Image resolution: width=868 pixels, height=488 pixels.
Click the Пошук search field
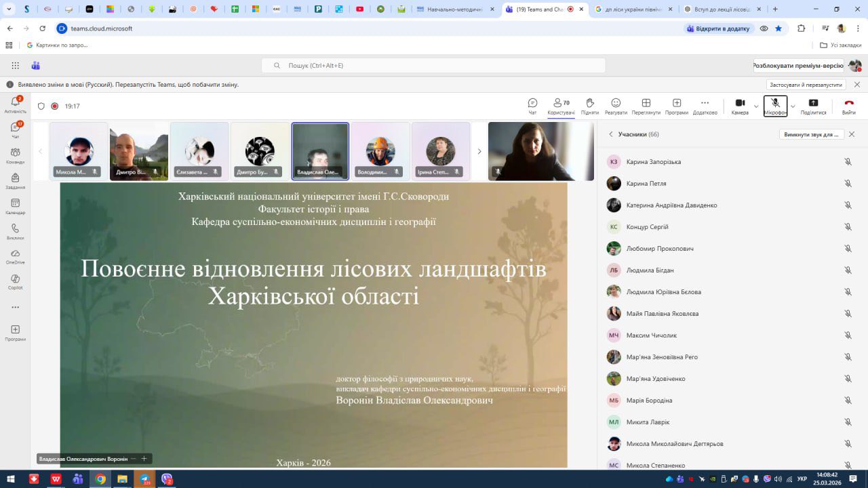pos(433,65)
